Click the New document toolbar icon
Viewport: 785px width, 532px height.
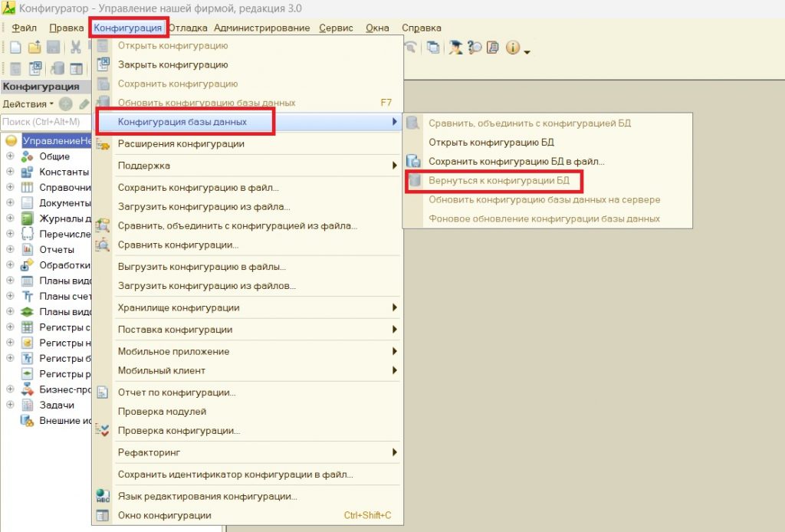(x=15, y=48)
